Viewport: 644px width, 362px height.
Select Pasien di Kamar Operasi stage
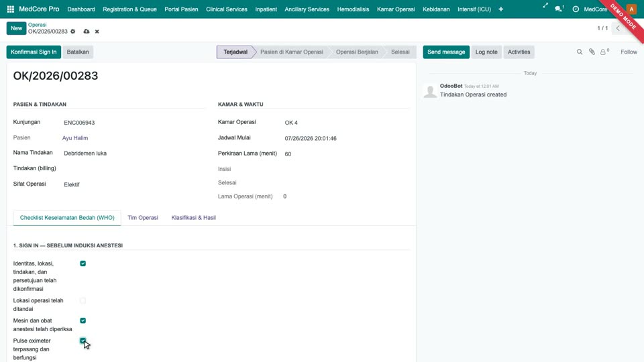pyautogui.click(x=292, y=52)
